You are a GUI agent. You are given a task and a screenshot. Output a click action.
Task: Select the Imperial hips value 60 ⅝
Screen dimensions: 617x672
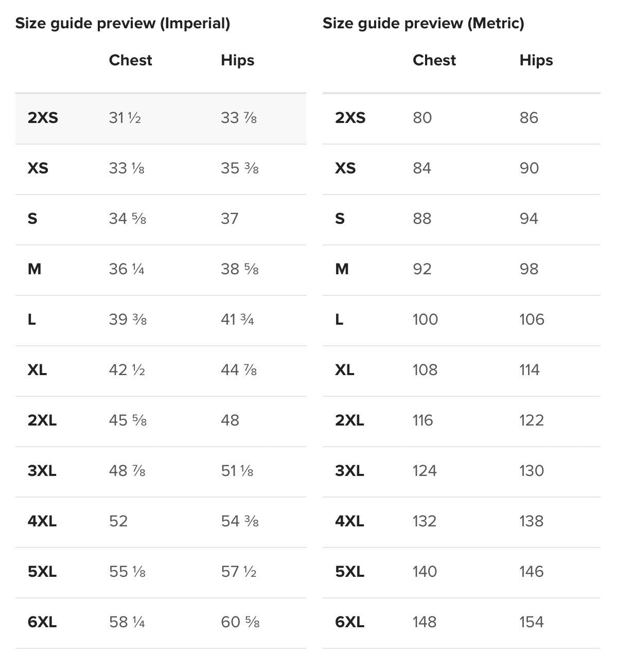point(240,622)
